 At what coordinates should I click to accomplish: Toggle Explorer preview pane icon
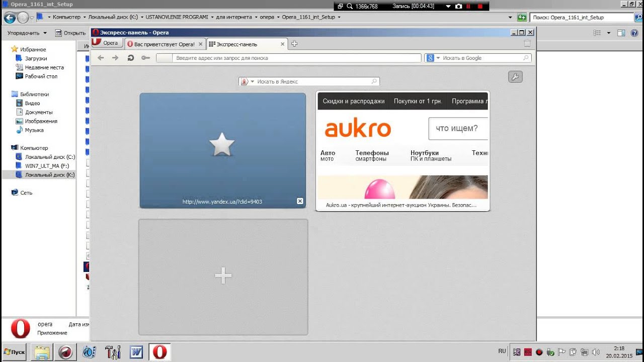coord(621,33)
